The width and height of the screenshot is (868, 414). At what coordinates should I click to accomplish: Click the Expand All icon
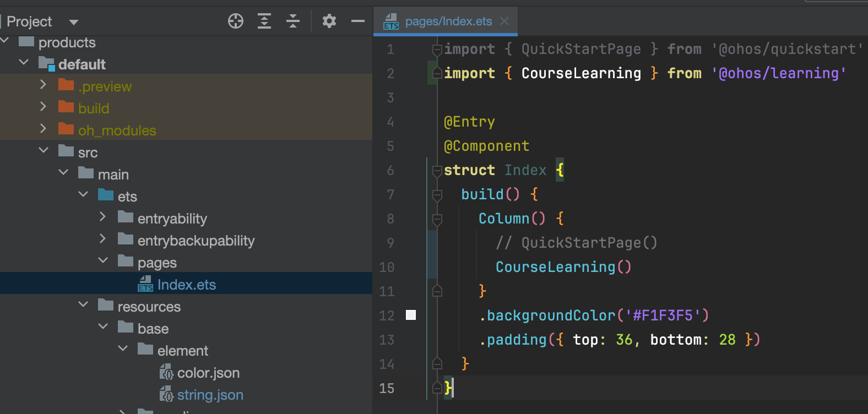click(264, 21)
